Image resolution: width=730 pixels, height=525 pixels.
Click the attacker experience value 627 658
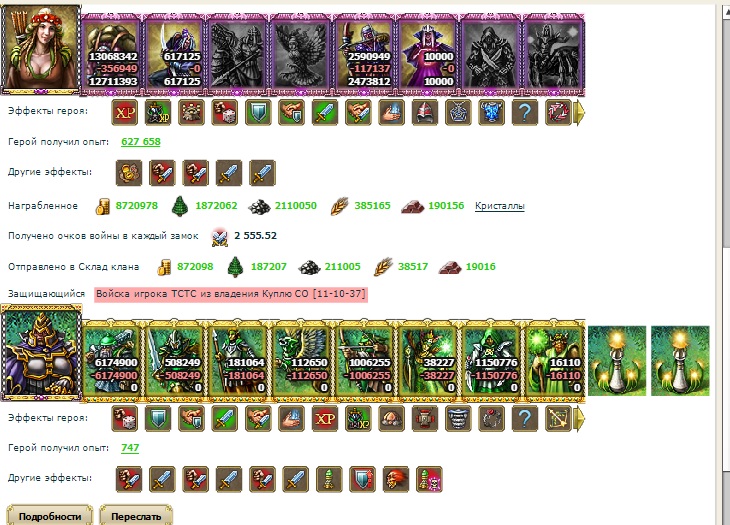pyautogui.click(x=141, y=141)
